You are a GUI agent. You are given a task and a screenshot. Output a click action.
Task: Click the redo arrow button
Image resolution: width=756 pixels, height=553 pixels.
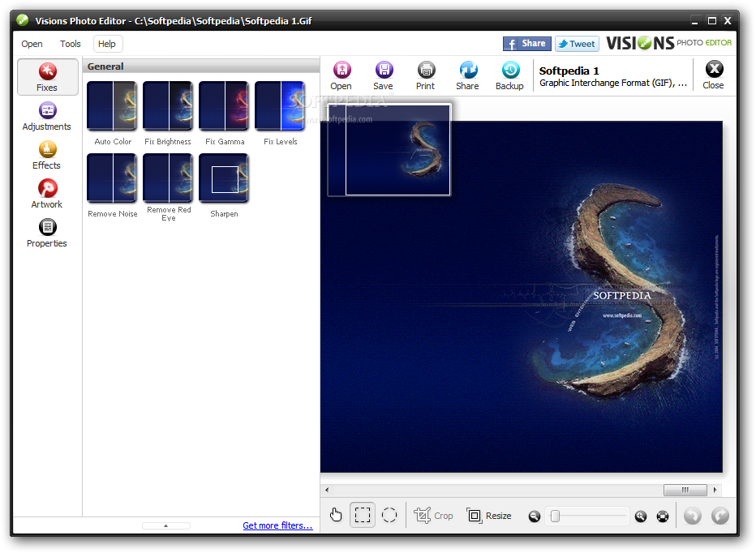tap(720, 516)
